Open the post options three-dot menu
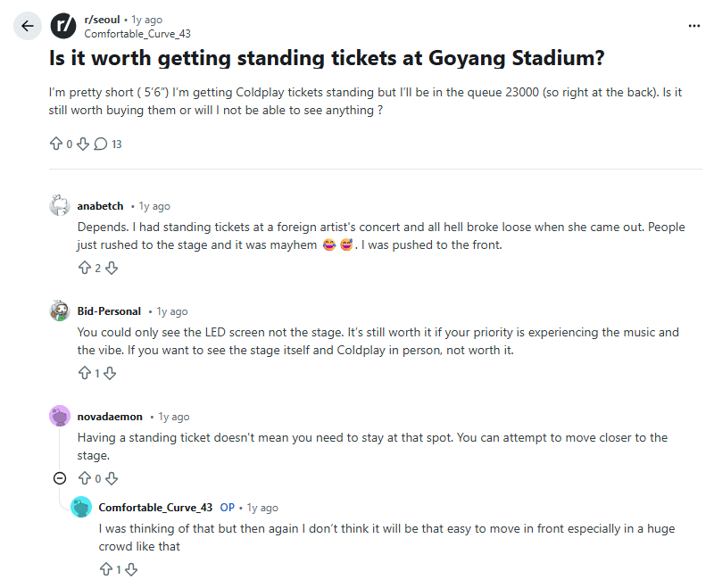 click(x=693, y=26)
